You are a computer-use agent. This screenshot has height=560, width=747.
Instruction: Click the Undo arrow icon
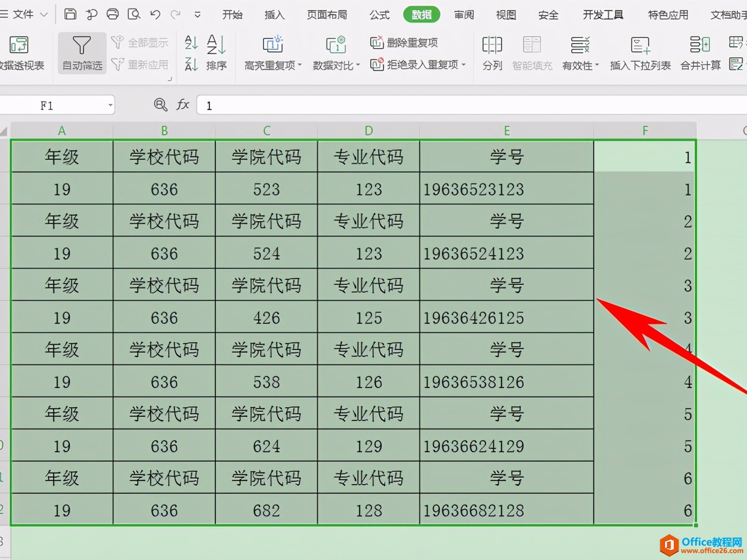point(155,14)
